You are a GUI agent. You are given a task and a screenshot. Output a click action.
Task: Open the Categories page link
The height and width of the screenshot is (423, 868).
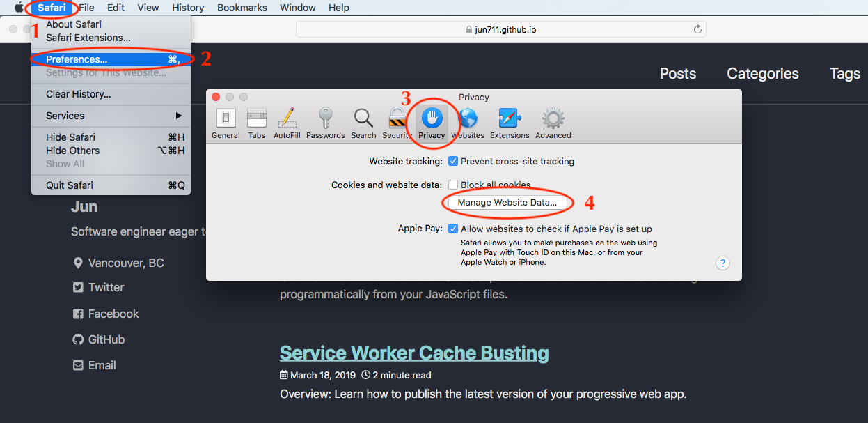pyautogui.click(x=763, y=74)
